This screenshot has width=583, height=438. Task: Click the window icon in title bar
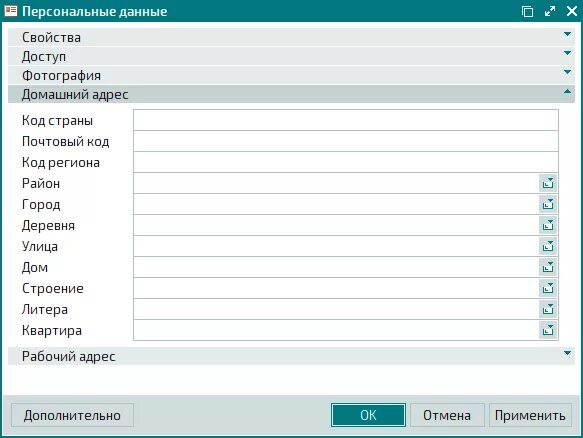click(11, 11)
